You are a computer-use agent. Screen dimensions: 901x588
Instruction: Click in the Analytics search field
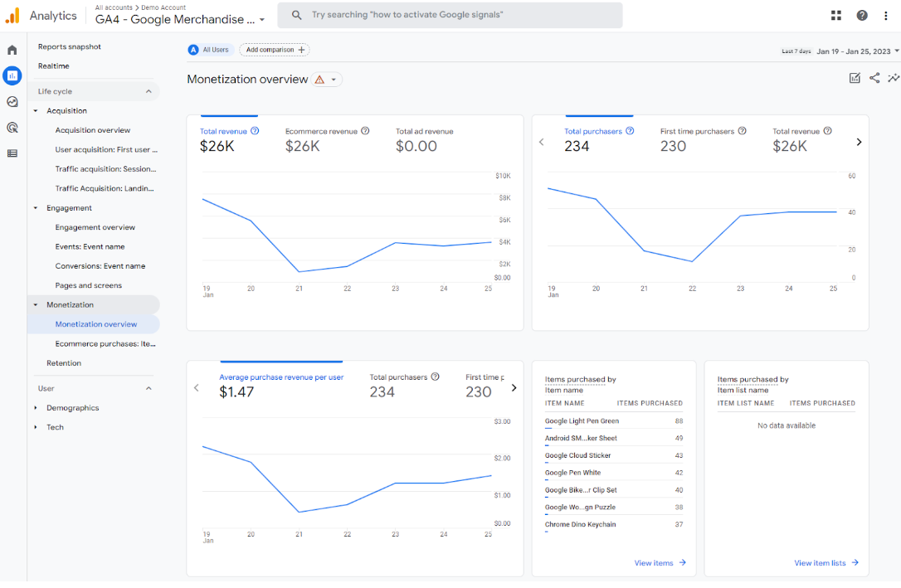[450, 15]
